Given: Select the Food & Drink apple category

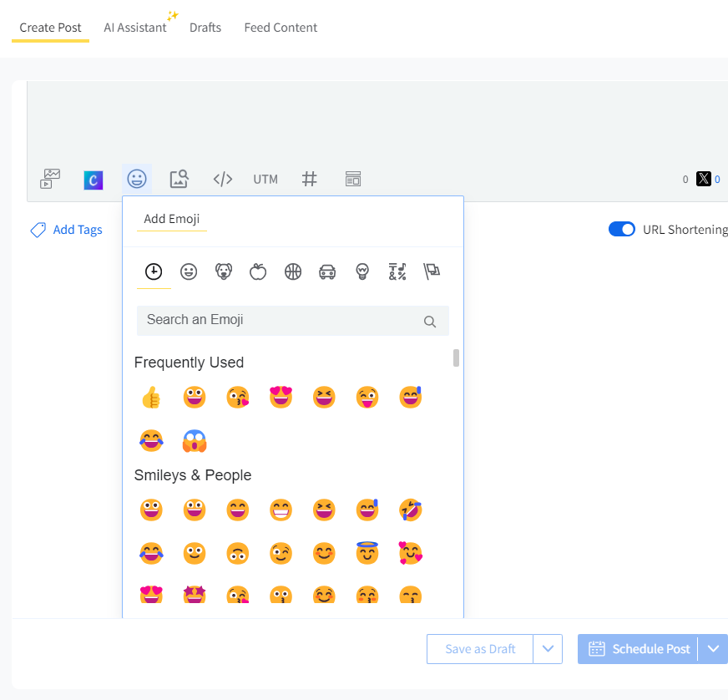Looking at the screenshot, I should click(258, 271).
